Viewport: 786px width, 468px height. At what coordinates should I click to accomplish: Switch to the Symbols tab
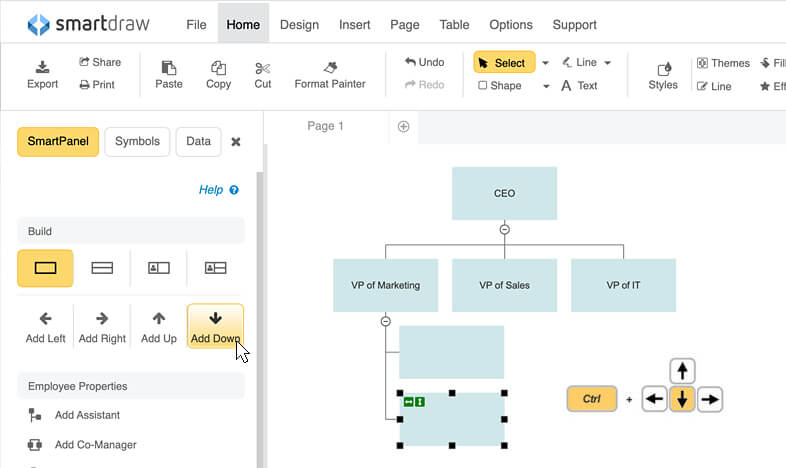137,141
